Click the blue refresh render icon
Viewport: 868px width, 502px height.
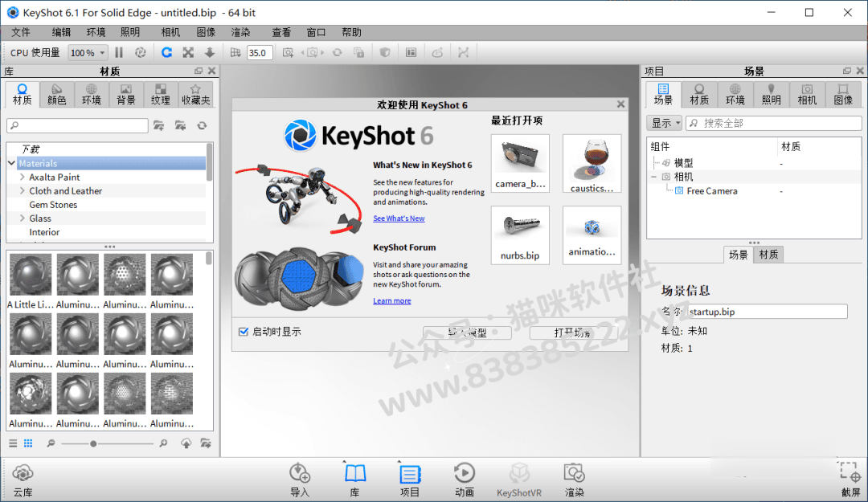166,52
